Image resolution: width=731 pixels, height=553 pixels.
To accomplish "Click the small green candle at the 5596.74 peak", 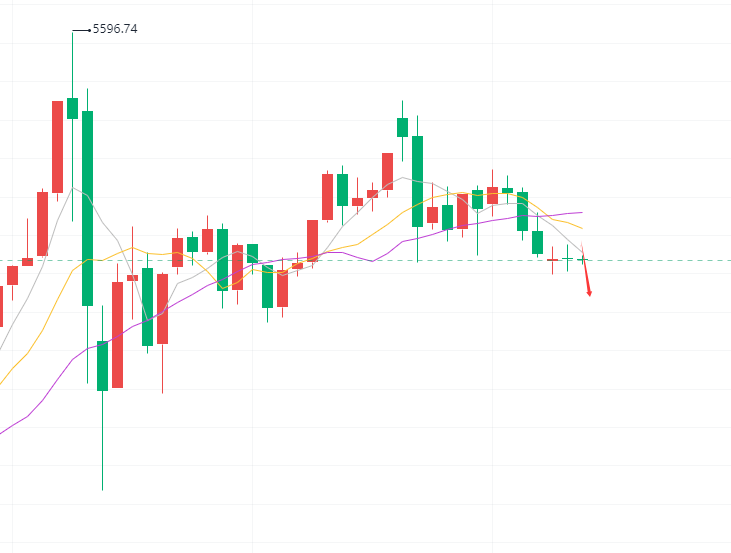I will click(72, 108).
